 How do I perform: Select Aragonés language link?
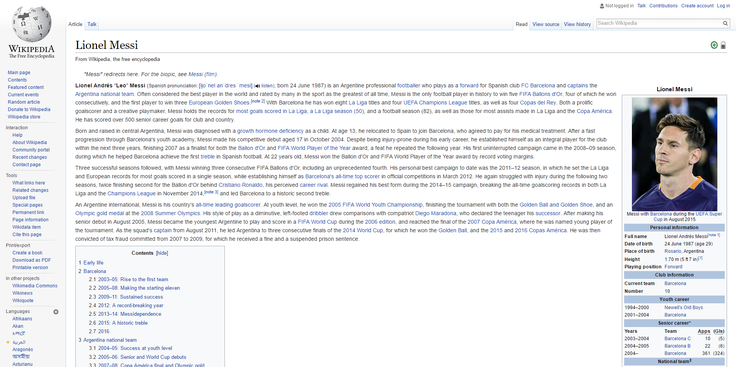[23, 350]
